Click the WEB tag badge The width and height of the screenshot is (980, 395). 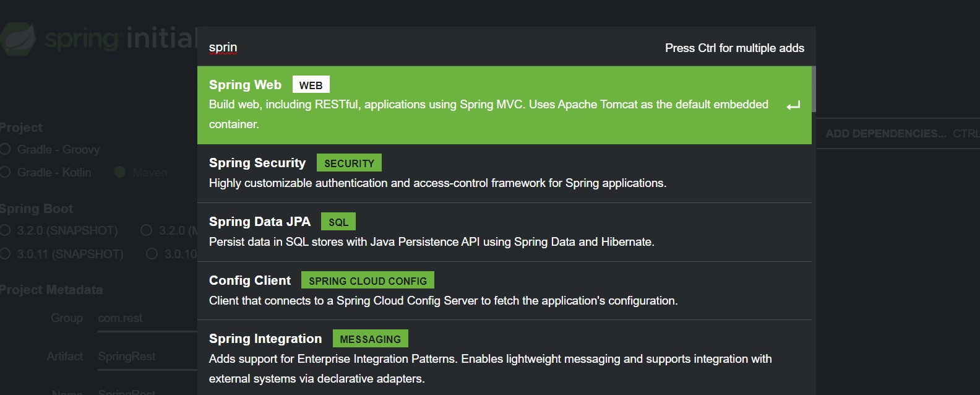[311, 85]
